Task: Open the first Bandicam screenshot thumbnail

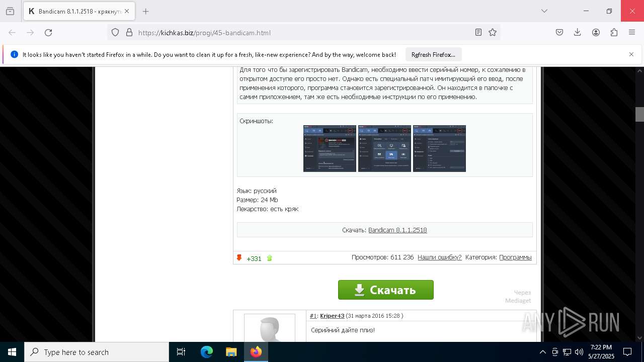Action: (x=330, y=148)
